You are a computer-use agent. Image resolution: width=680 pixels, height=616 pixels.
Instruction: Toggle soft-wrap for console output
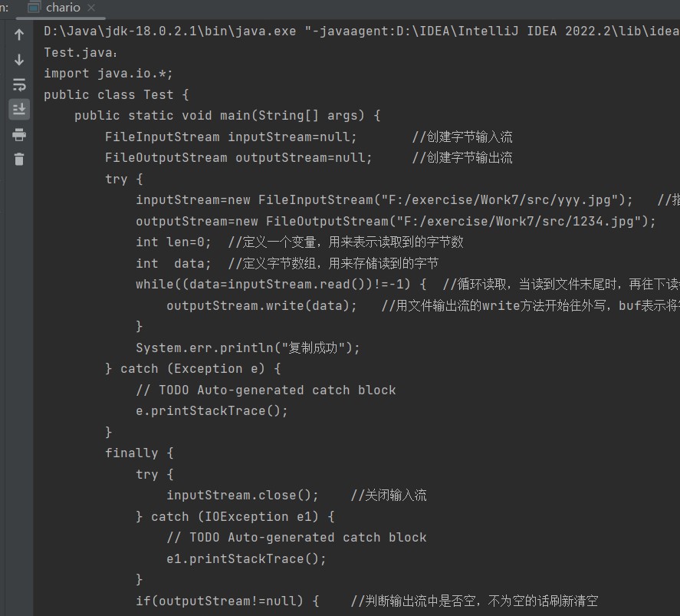(19, 84)
